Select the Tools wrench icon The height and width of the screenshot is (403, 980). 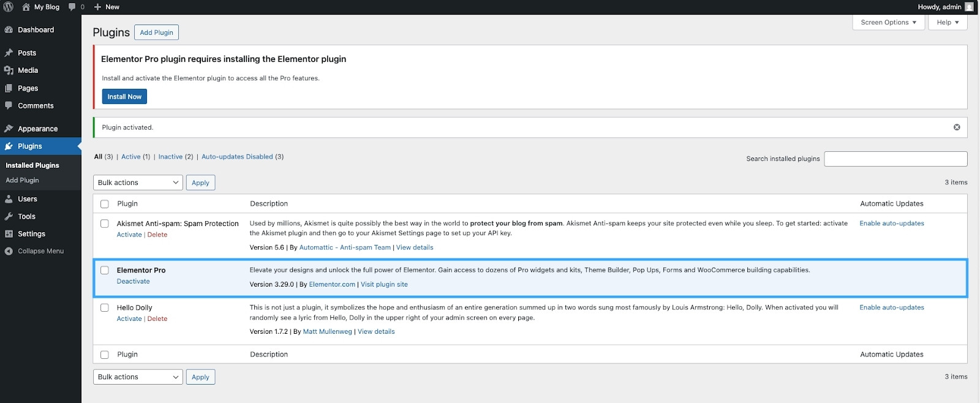tap(9, 216)
